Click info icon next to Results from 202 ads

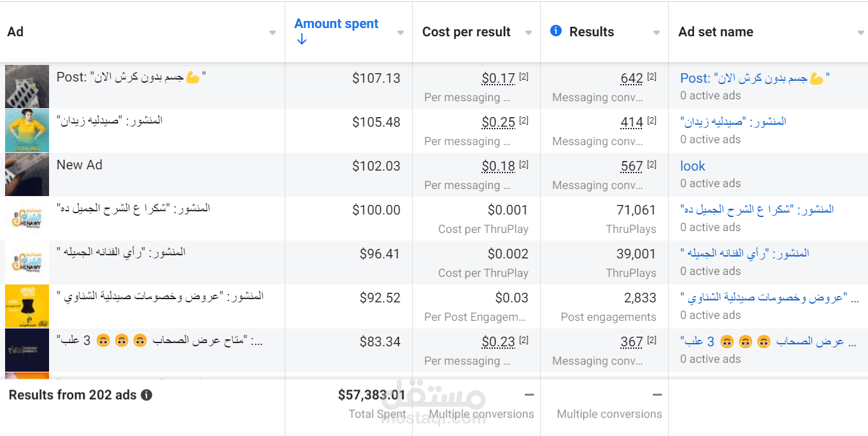(146, 395)
